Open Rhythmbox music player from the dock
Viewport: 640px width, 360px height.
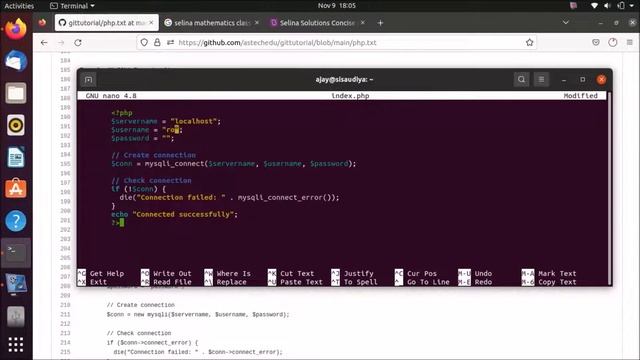pyautogui.click(x=16, y=125)
